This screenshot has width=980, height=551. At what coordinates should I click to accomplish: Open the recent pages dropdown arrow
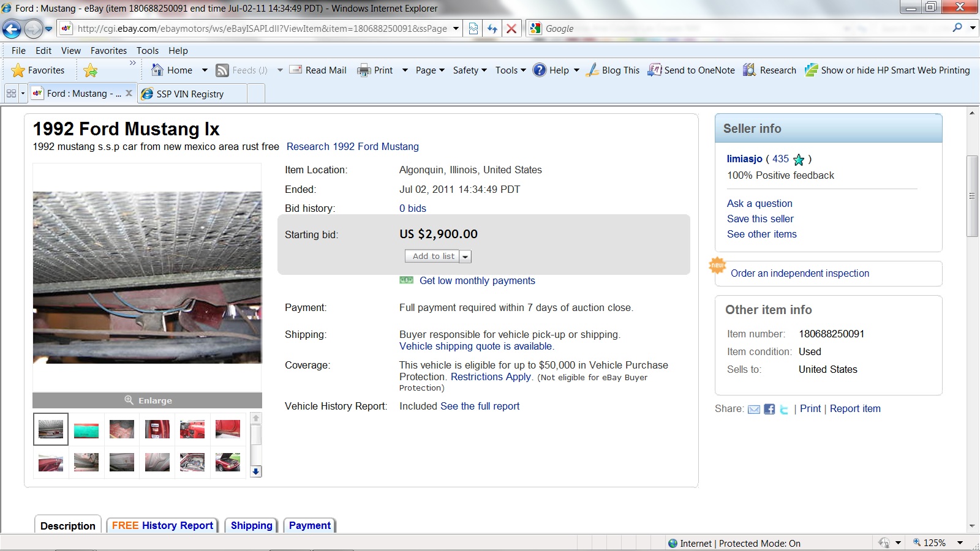49,28
